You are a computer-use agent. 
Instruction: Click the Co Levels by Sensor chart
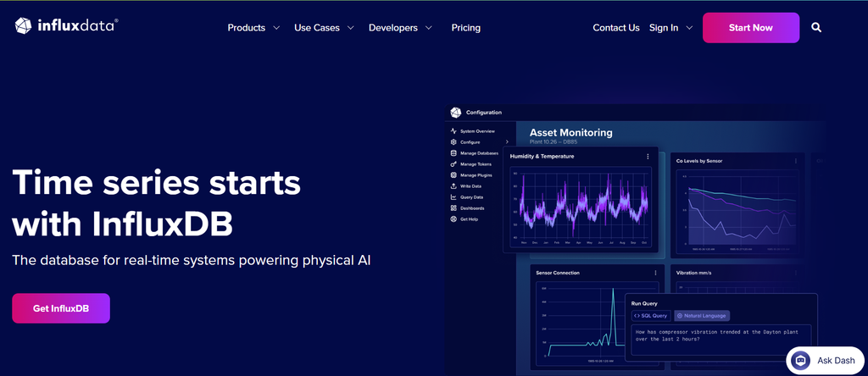[x=737, y=210]
